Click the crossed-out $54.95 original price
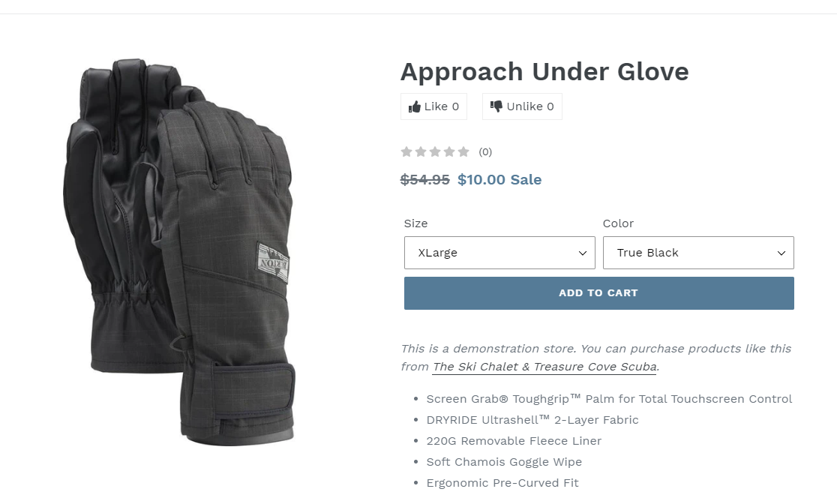Screen dimensions: 837x504 [425, 179]
